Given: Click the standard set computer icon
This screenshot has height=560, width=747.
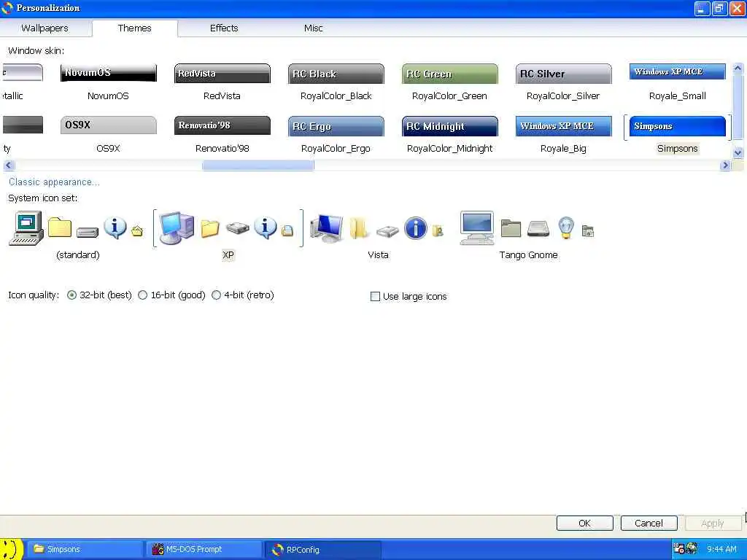Looking at the screenshot, I should 27,228.
